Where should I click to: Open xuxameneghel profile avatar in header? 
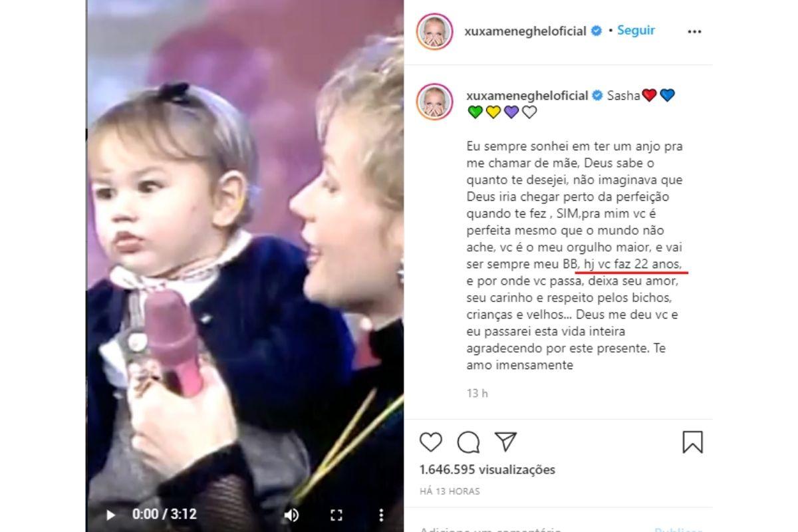click(x=435, y=31)
